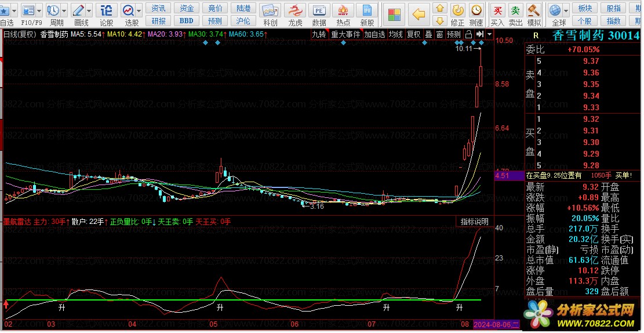Click the upper-toolbar 预测 button

pyautogui.click(x=215, y=21)
